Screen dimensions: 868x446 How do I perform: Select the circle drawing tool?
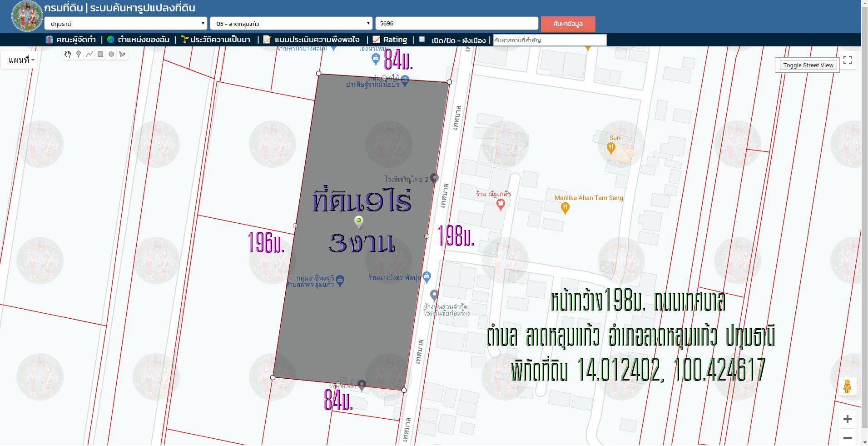(x=111, y=54)
